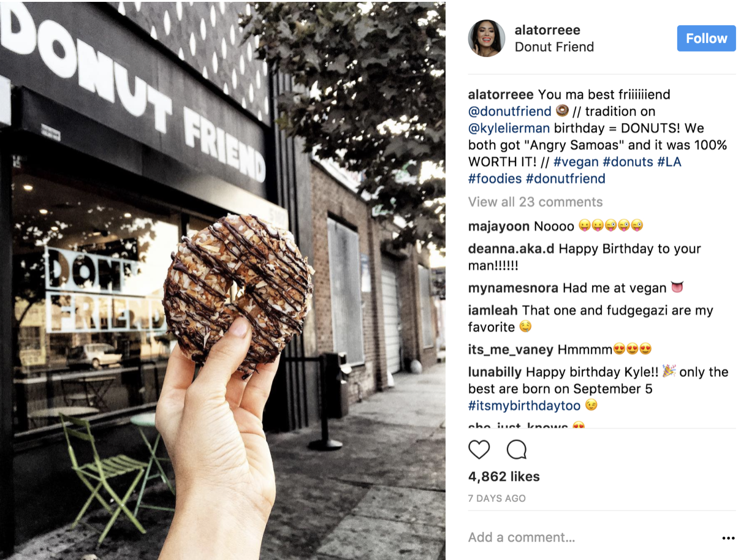The height and width of the screenshot is (560, 749).
Task: Open the donut photo
Action: (222, 280)
